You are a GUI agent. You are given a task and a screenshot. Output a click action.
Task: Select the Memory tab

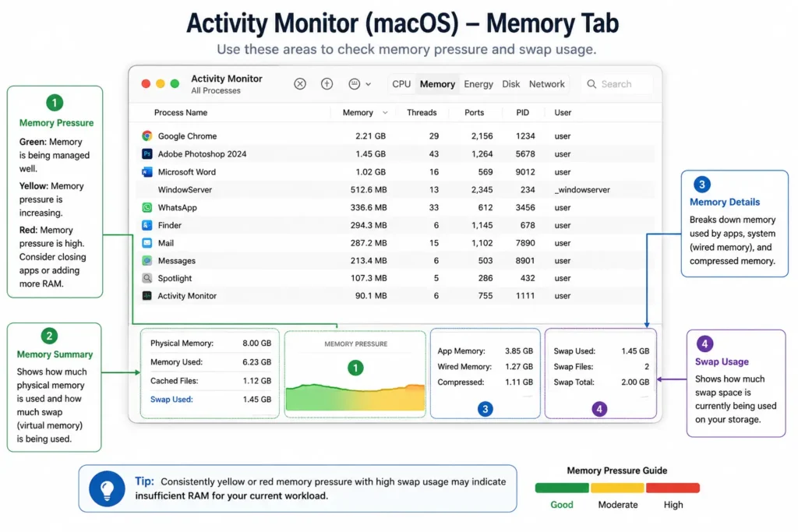tap(437, 84)
